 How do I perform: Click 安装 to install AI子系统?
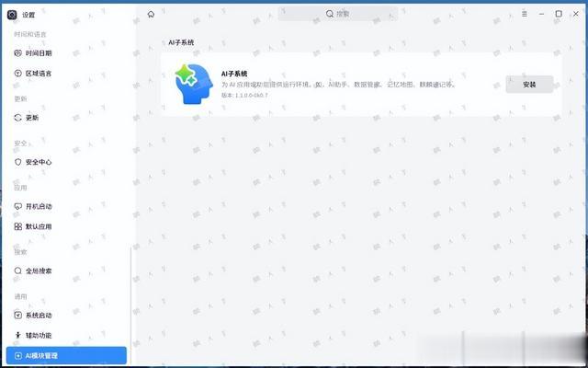(529, 85)
